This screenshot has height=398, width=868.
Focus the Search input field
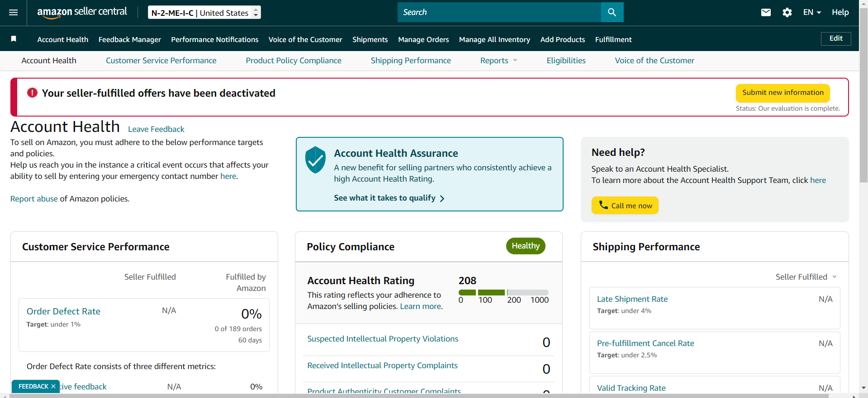499,12
